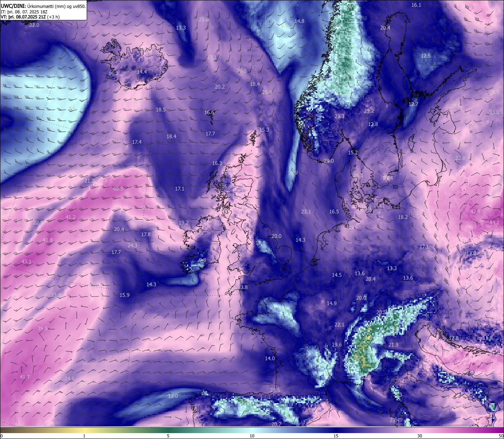Click the 14.9 value label
The width and height of the screenshot is (504, 439).
click(332, 304)
